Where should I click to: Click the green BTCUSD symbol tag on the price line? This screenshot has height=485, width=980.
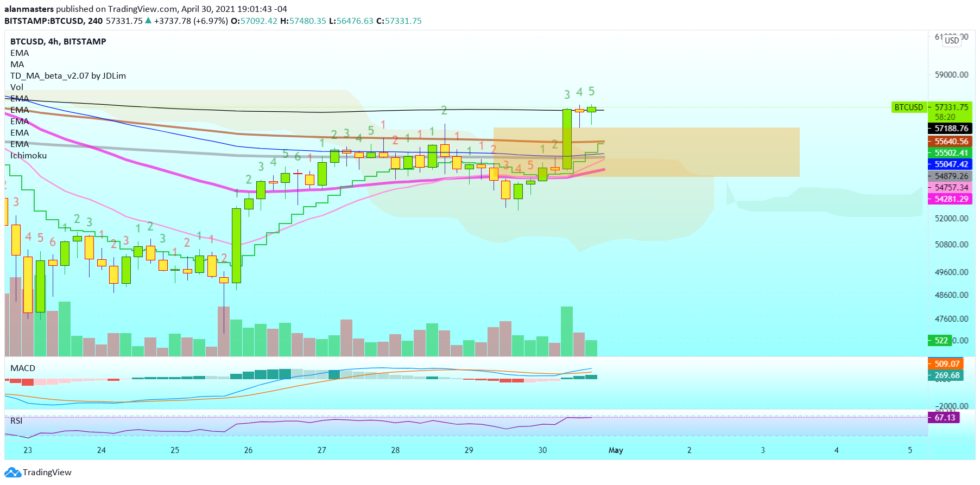[x=909, y=107]
